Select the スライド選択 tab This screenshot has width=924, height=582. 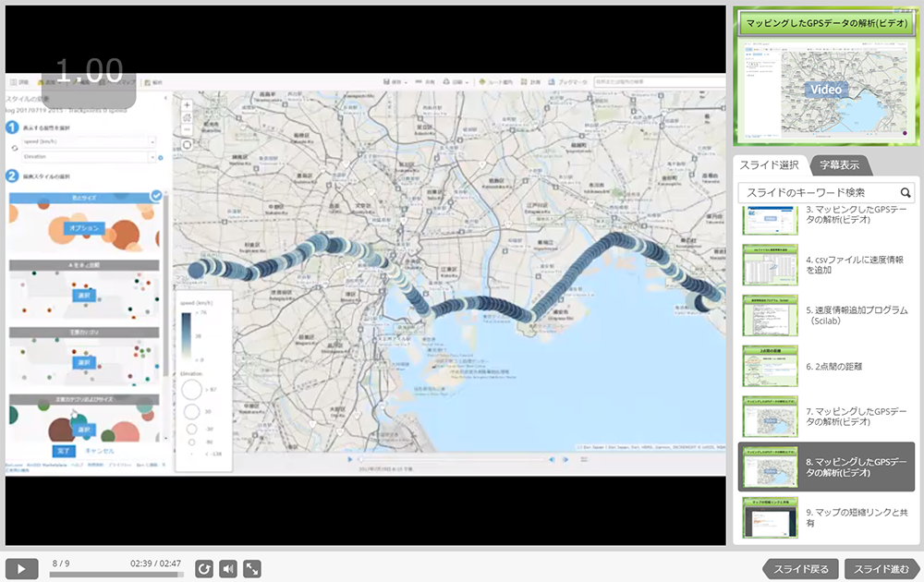coord(769,165)
